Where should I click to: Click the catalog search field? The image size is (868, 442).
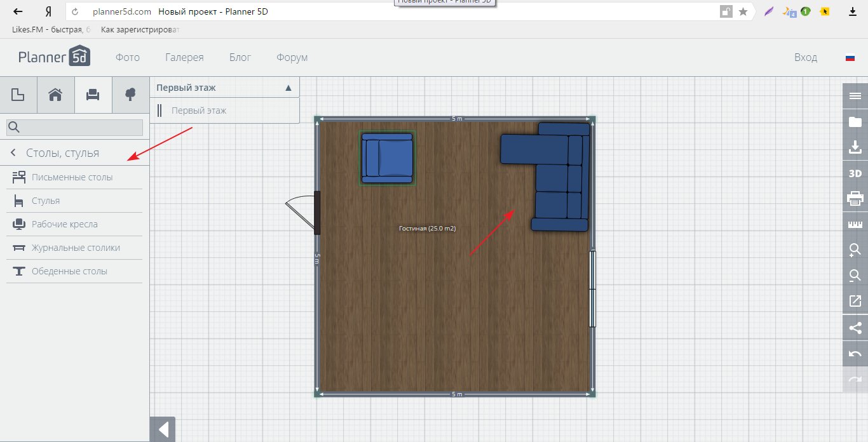(x=74, y=128)
